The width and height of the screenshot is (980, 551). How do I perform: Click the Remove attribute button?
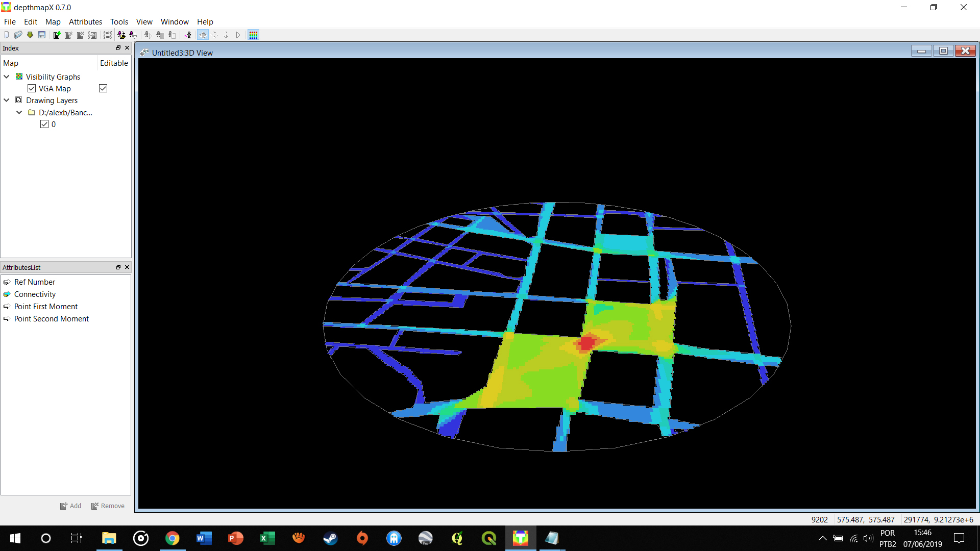click(108, 506)
